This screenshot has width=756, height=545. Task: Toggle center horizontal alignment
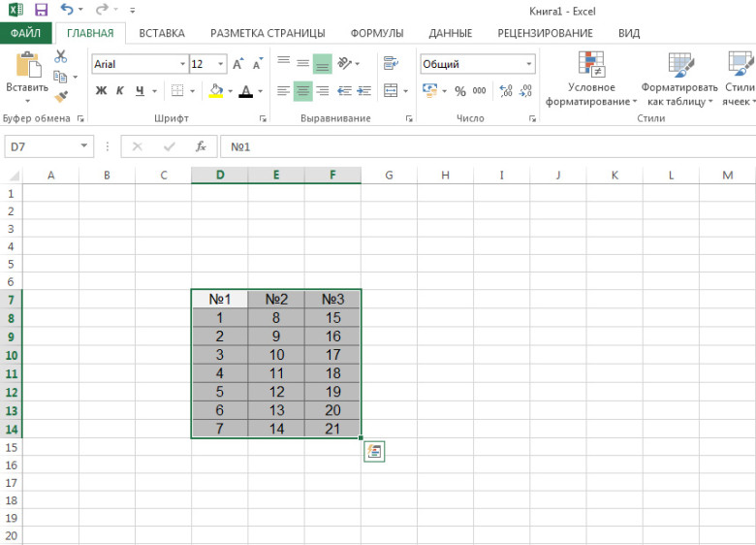302,91
